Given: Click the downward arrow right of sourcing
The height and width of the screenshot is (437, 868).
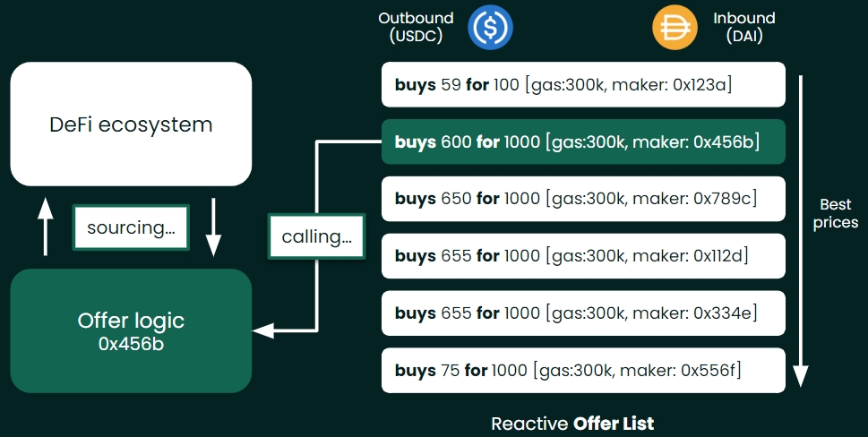Looking at the screenshot, I should pos(213,227).
